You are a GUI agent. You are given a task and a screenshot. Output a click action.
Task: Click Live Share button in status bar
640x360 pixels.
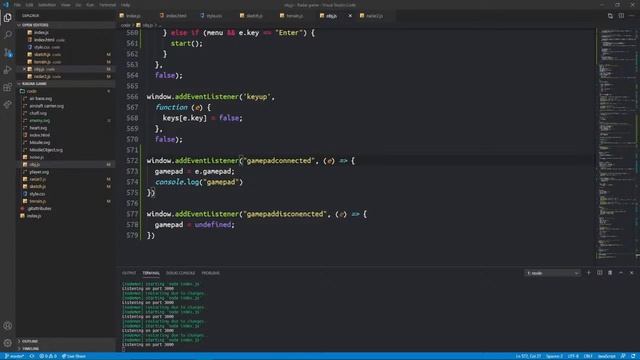tap(74, 356)
